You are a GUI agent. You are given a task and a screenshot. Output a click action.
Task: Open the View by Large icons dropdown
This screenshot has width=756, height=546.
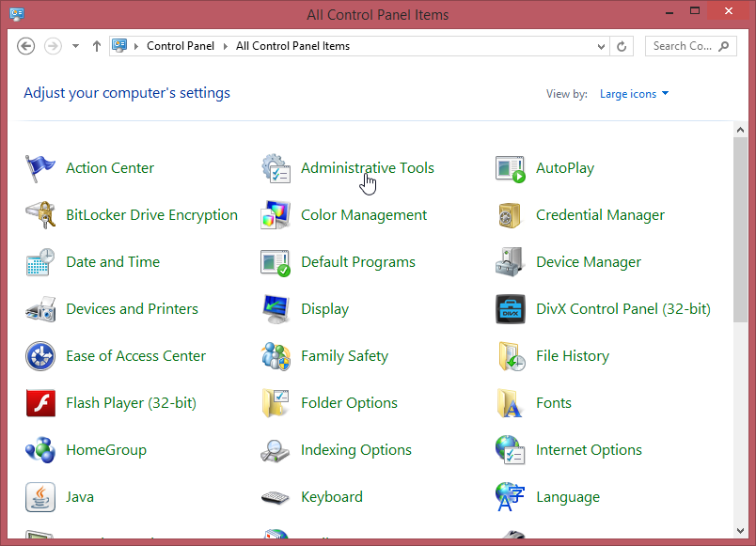coord(634,94)
